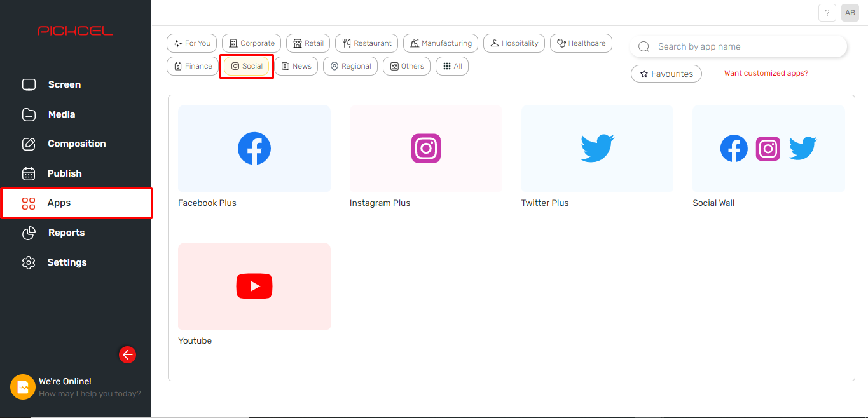Image resolution: width=868 pixels, height=418 pixels.
Task: Select the Hospitality category filter
Action: [514, 43]
